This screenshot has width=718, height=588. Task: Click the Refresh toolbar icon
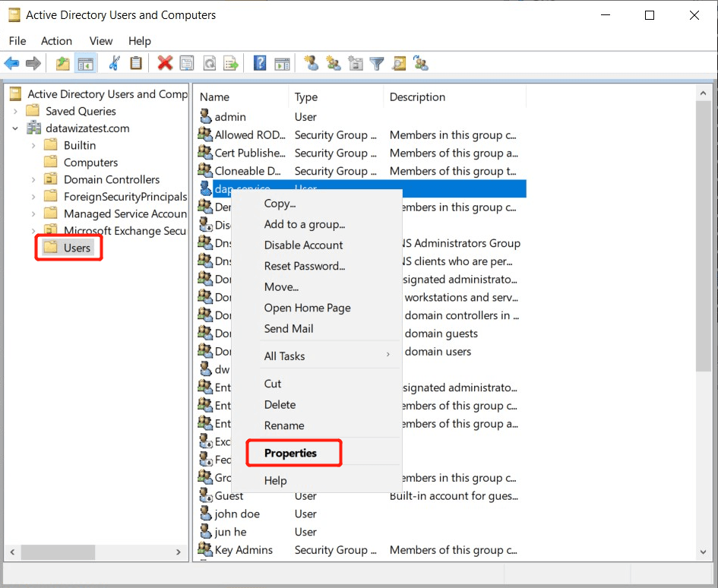210,63
